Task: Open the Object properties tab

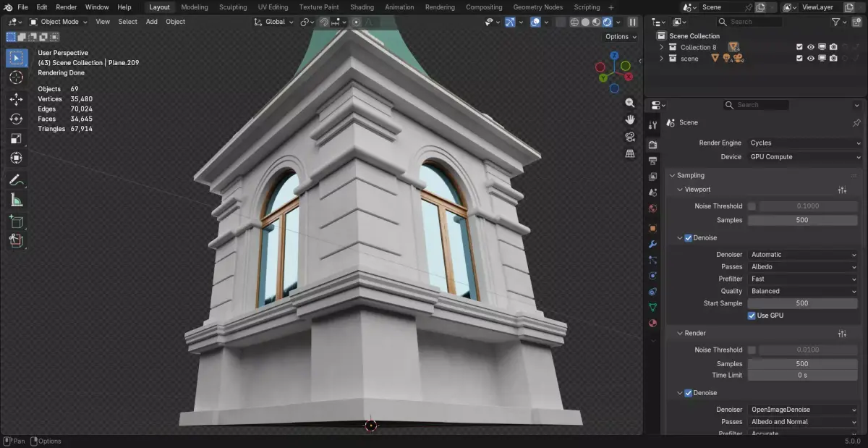Action: click(x=652, y=228)
